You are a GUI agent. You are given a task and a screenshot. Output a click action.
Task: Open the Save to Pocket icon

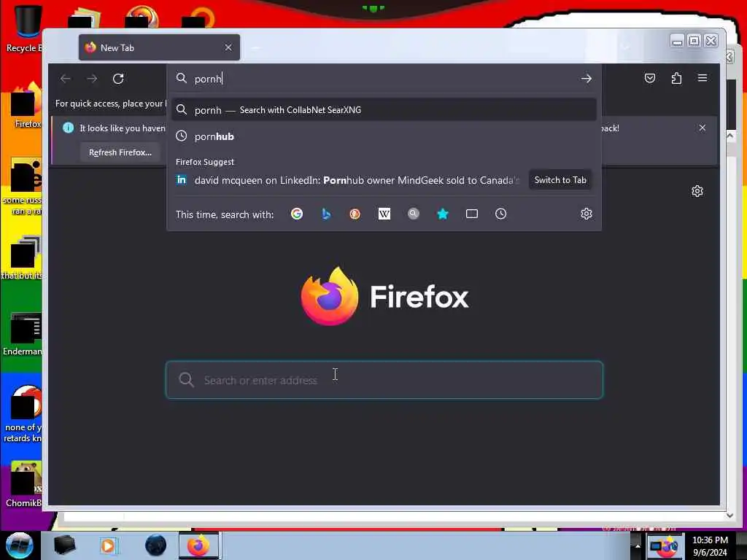click(x=650, y=78)
